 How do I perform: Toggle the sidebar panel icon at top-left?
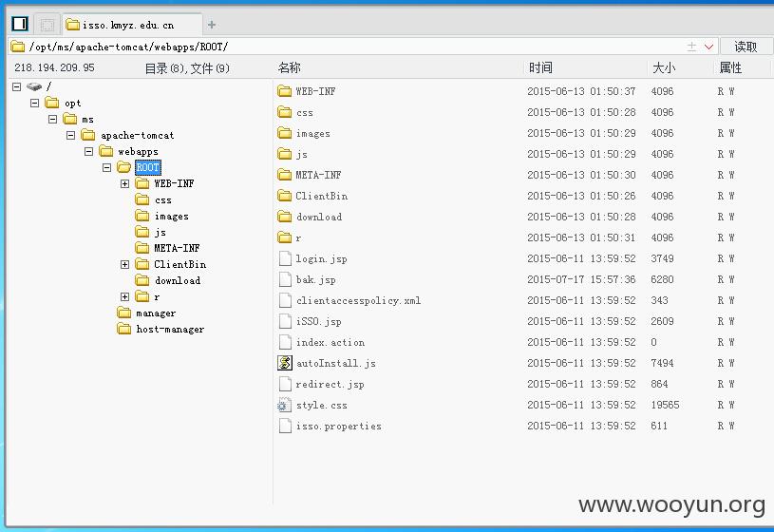point(20,24)
